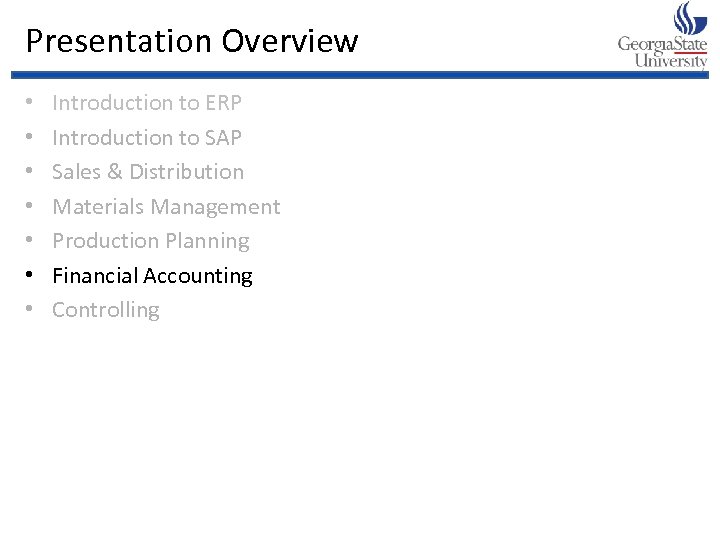Click the bullet dot beside 'Introduction to ERP'
This screenshot has height=540, width=720.
[x=31, y=103]
